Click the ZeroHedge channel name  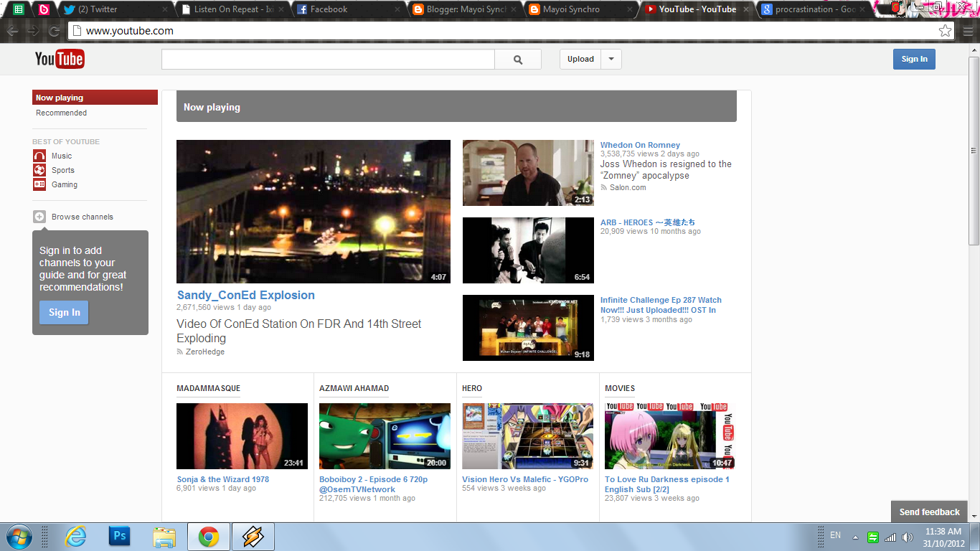[205, 352]
